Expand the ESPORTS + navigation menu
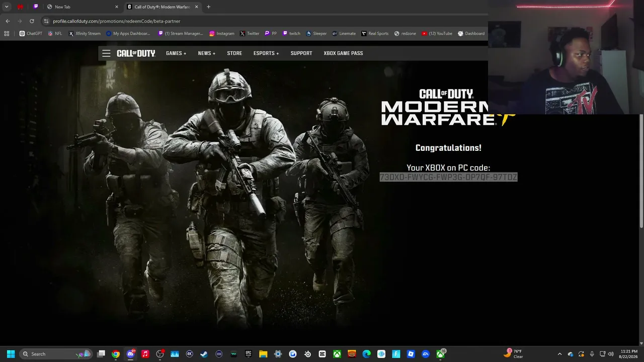This screenshot has width=644, height=362. 266,53
